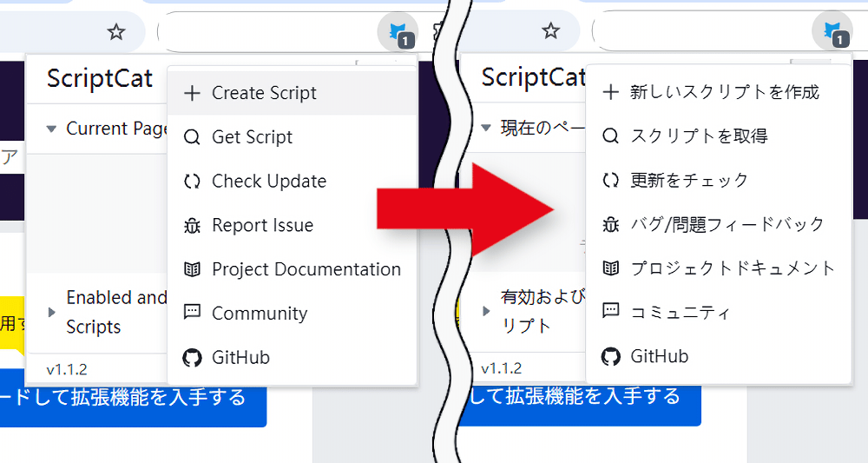Click the refresh icon beside 更新をチェック
The height and width of the screenshot is (463, 868).
click(610, 180)
